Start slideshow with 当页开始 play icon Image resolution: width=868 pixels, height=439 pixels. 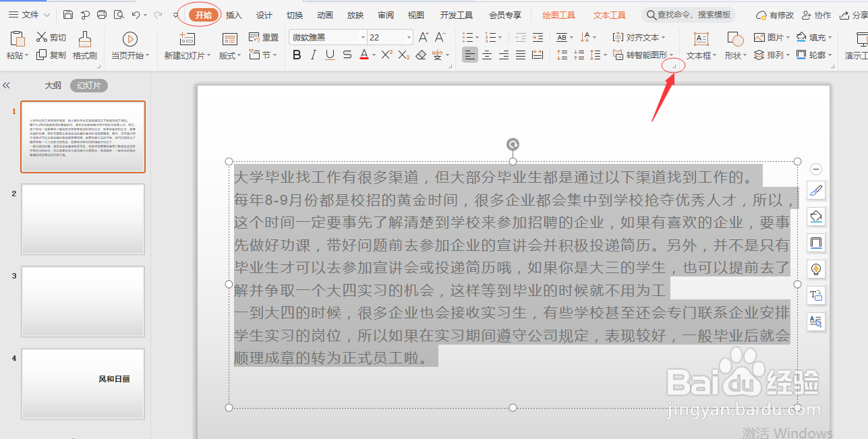130,40
